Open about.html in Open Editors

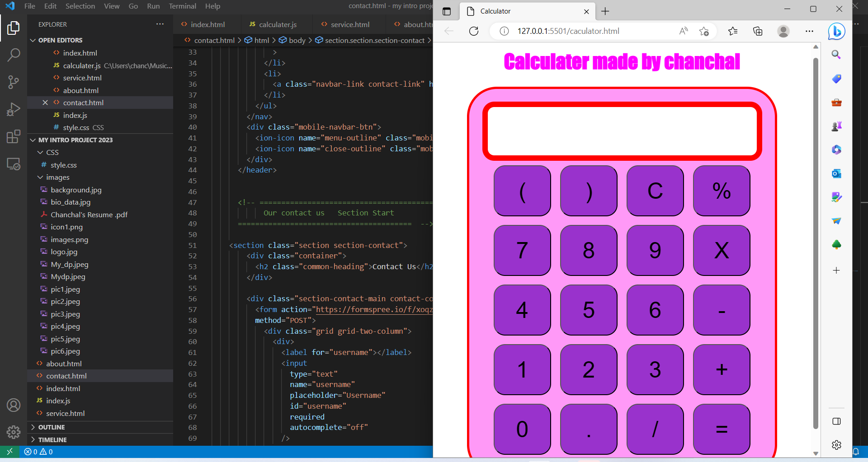click(80, 90)
